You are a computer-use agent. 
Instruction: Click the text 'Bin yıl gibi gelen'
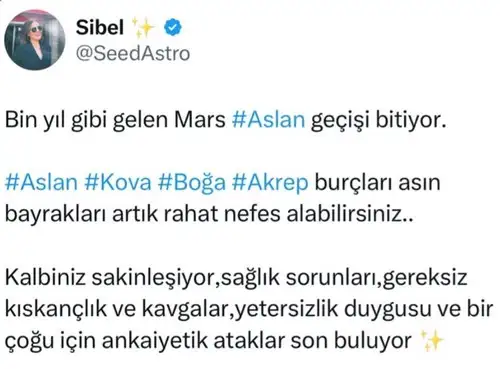click(87, 120)
